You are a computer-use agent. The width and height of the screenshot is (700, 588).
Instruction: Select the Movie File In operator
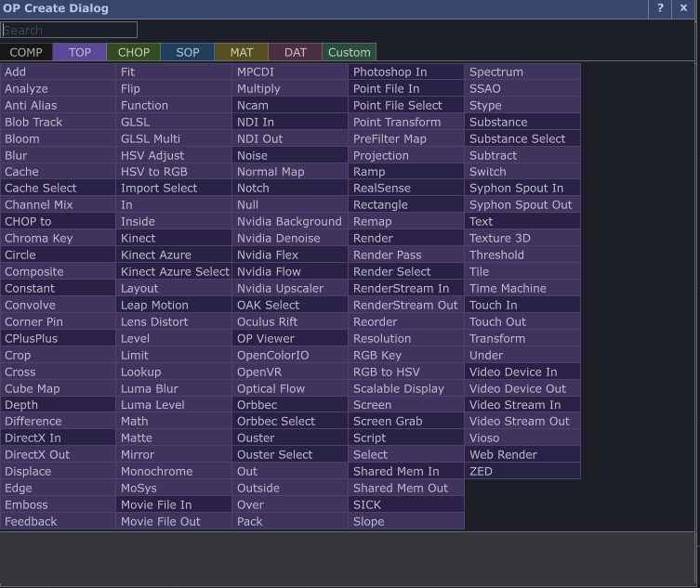point(174,504)
